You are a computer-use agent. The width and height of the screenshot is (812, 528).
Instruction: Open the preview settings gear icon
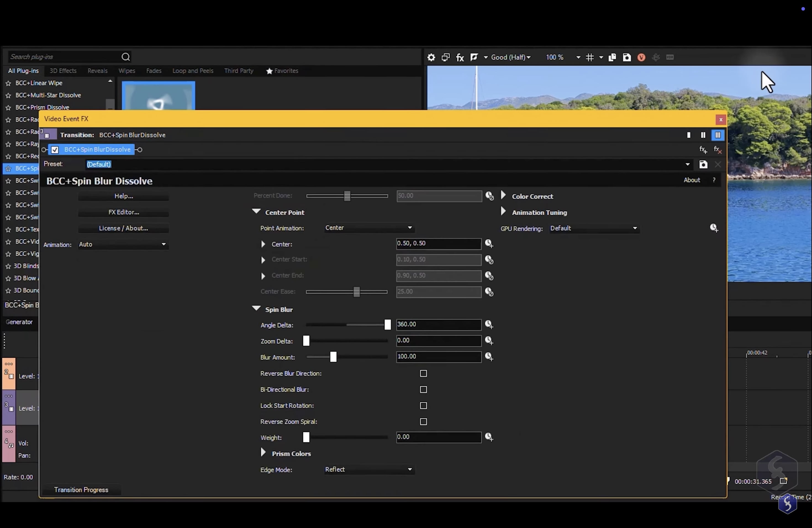(431, 57)
